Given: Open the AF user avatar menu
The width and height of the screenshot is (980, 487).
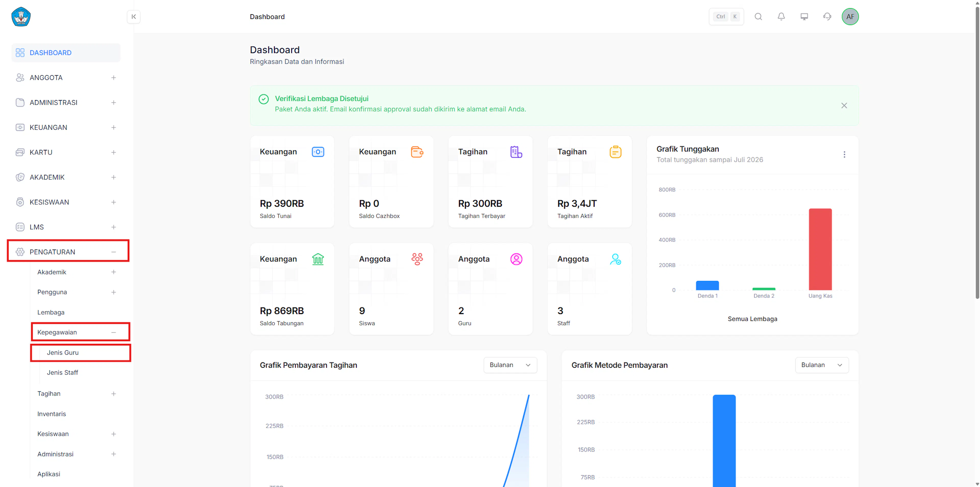Looking at the screenshot, I should point(850,17).
